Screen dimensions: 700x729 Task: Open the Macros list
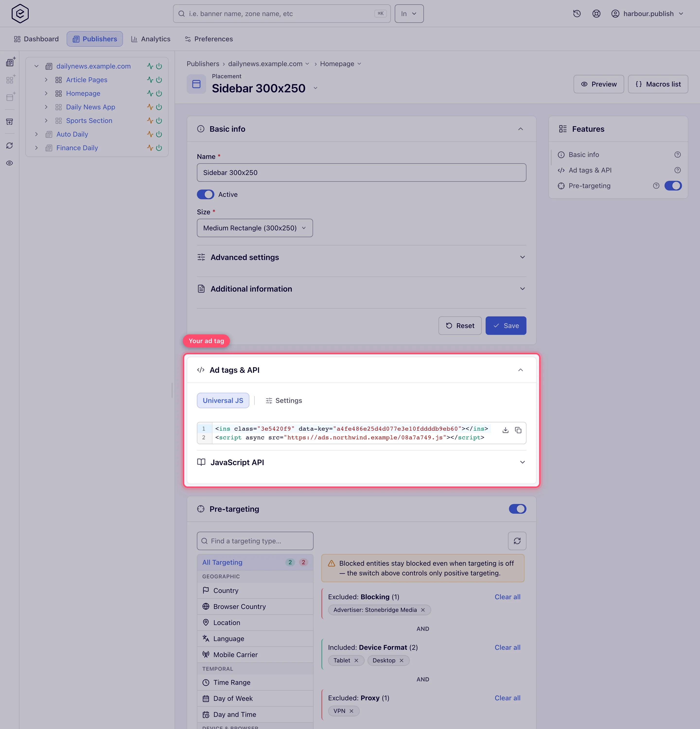pos(658,84)
